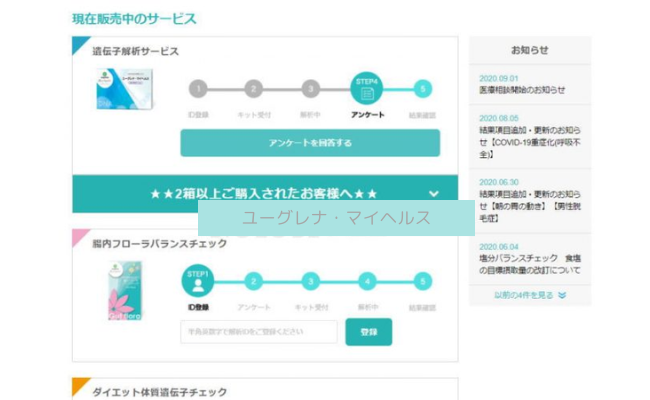Open the gene analysis kit product image
This screenshot has width=650, height=400.
click(x=125, y=89)
